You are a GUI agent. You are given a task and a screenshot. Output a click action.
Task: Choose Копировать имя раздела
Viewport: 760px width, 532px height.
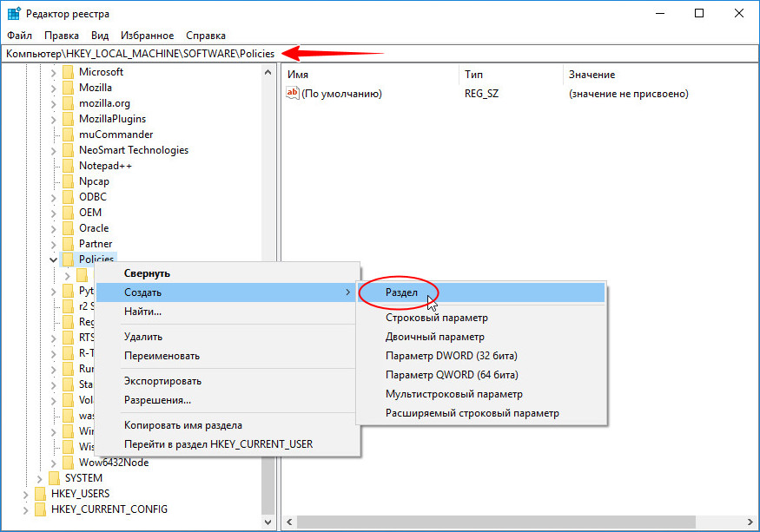coord(228,425)
